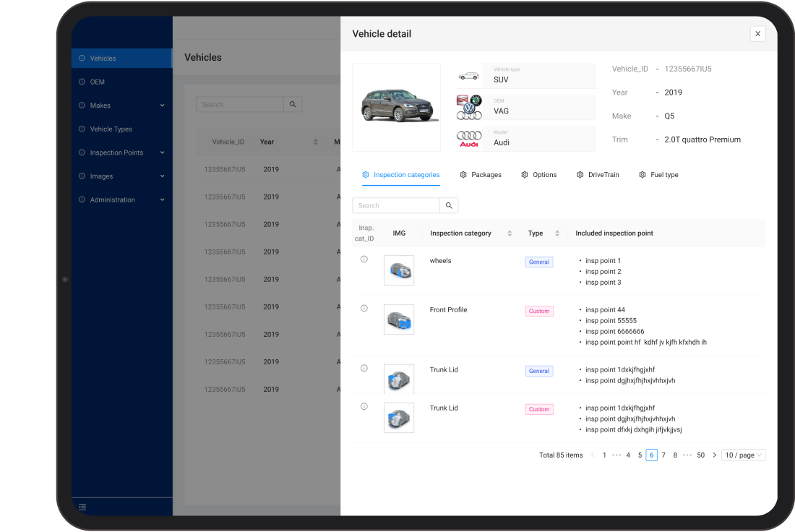Go to previous page using the left arrow
The image size is (795, 532).
(593, 455)
